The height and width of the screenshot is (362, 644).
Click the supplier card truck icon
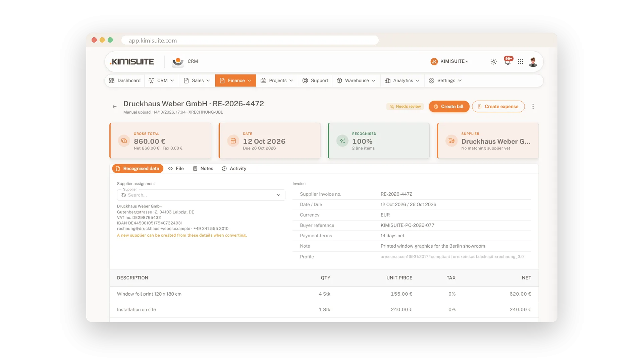coord(451,141)
